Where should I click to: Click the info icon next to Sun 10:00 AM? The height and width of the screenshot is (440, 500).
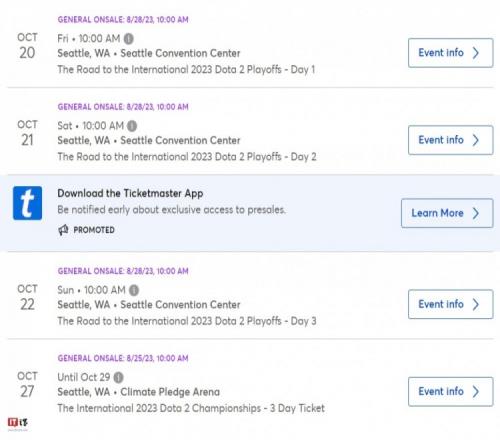134,290
